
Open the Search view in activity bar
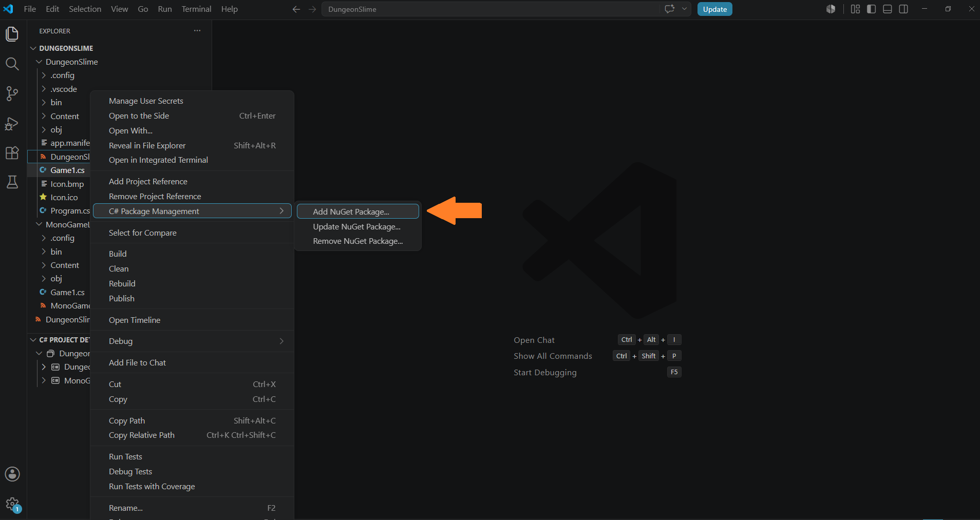(12, 64)
